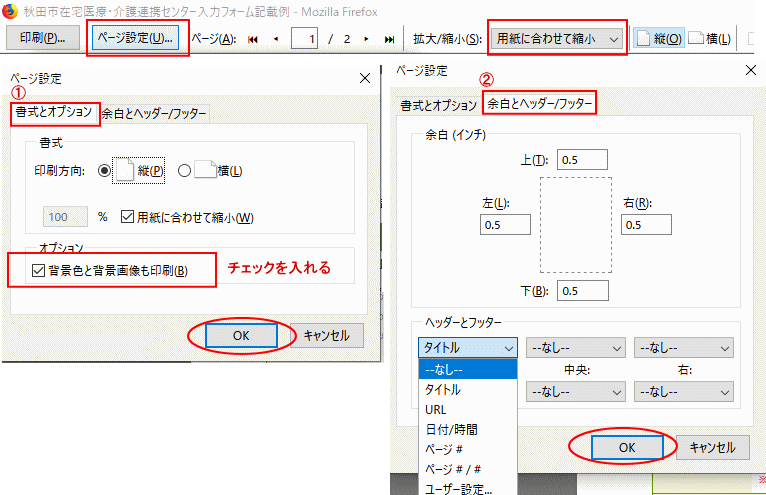Select landscape 横 orientation toolbar button

pyautogui.click(x=709, y=39)
